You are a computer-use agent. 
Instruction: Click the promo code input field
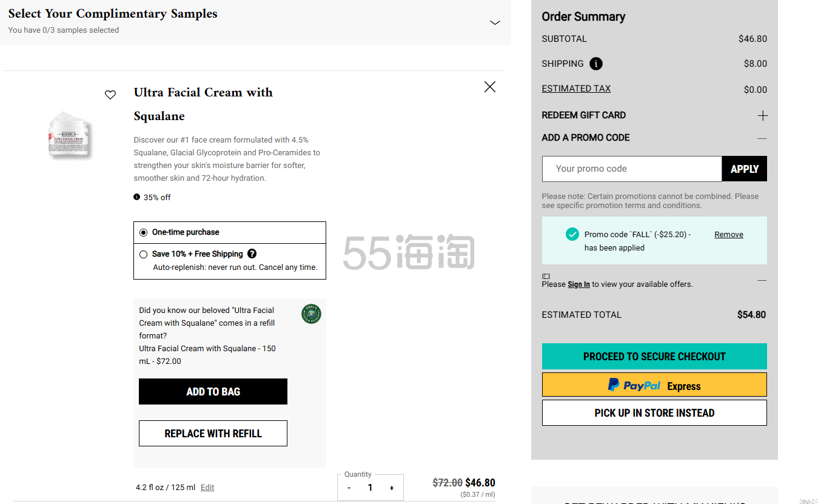point(632,169)
